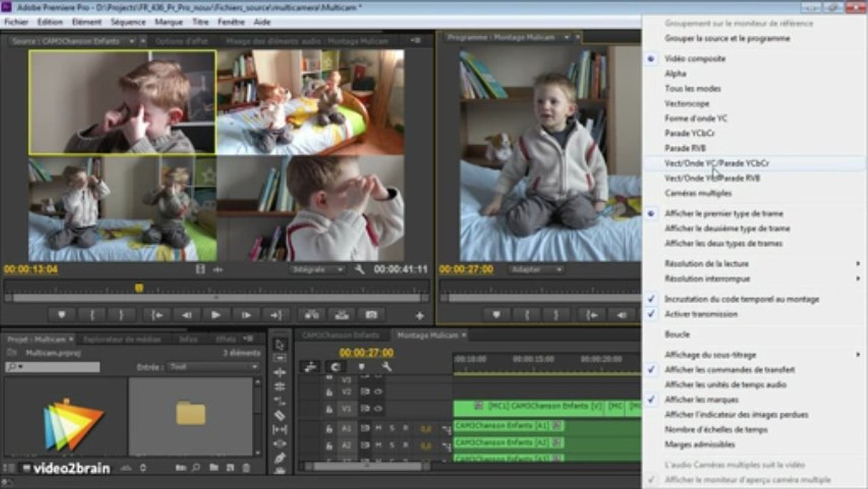Select the Slide tool

coord(280,443)
